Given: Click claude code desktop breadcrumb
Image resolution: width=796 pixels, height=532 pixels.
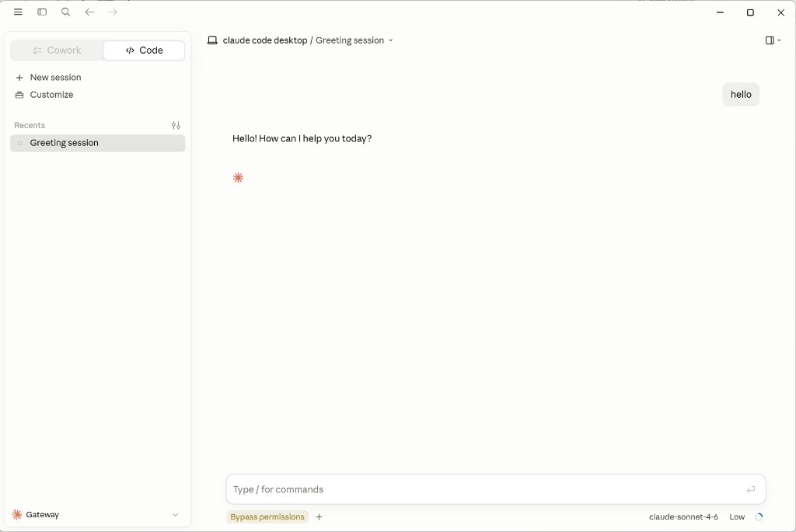Looking at the screenshot, I should 265,40.
